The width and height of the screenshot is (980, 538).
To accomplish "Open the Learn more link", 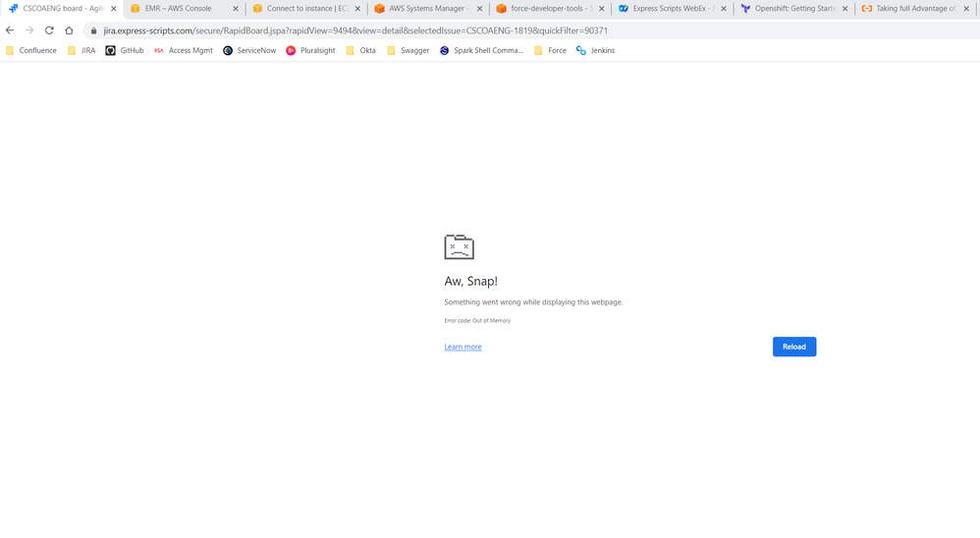I will pyautogui.click(x=463, y=347).
